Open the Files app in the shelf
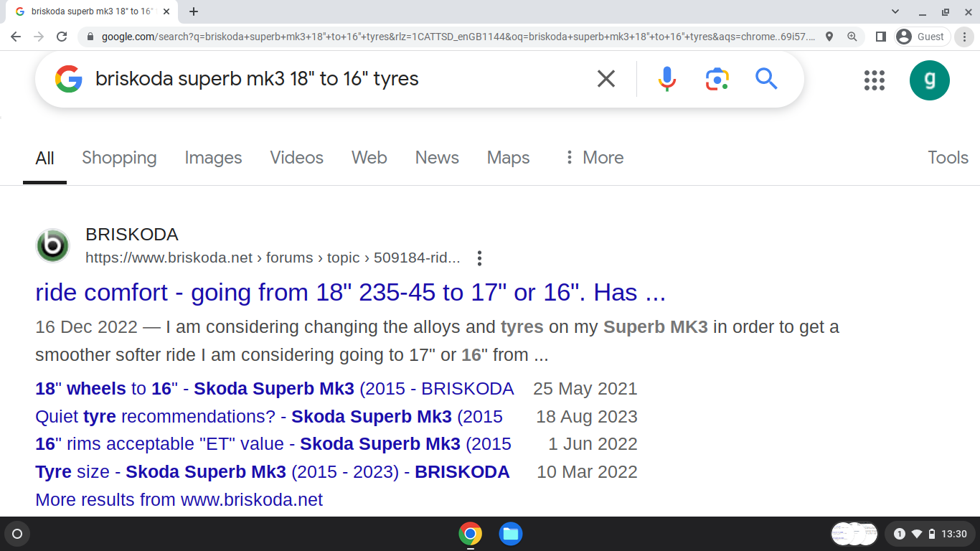The image size is (980, 551). click(511, 534)
